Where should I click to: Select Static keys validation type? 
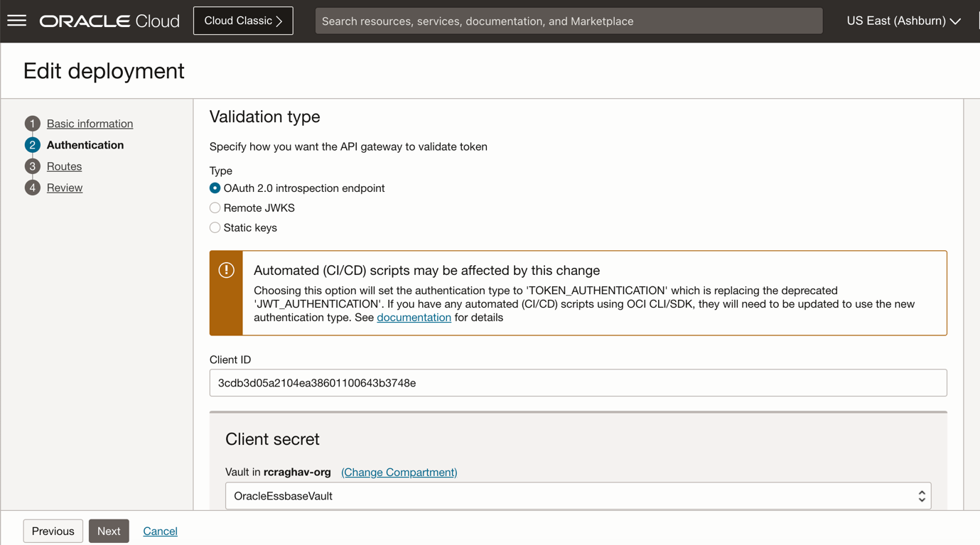tap(215, 228)
